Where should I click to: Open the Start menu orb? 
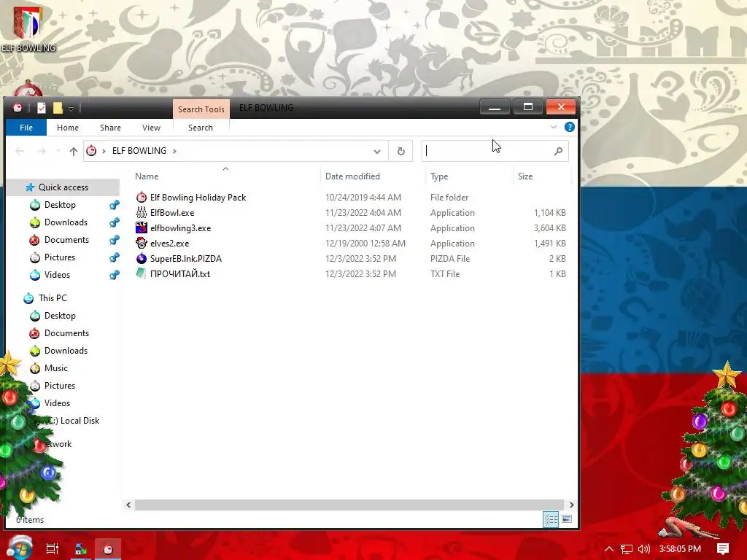click(x=19, y=548)
